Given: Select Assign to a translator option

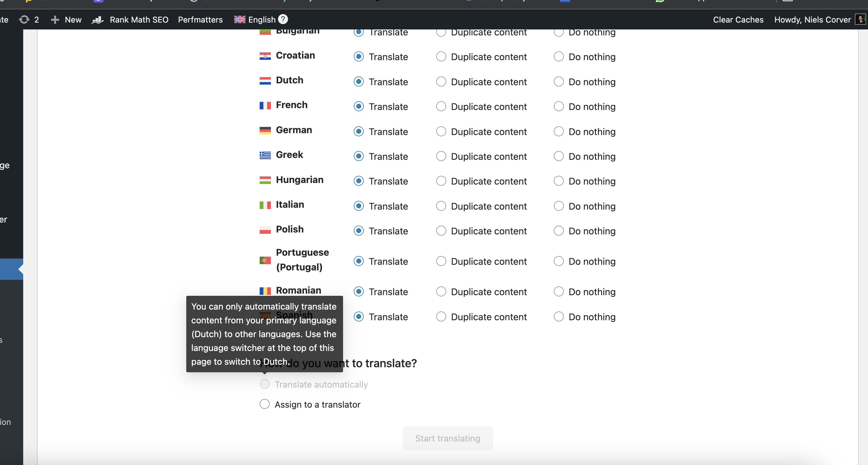Looking at the screenshot, I should coord(265,404).
